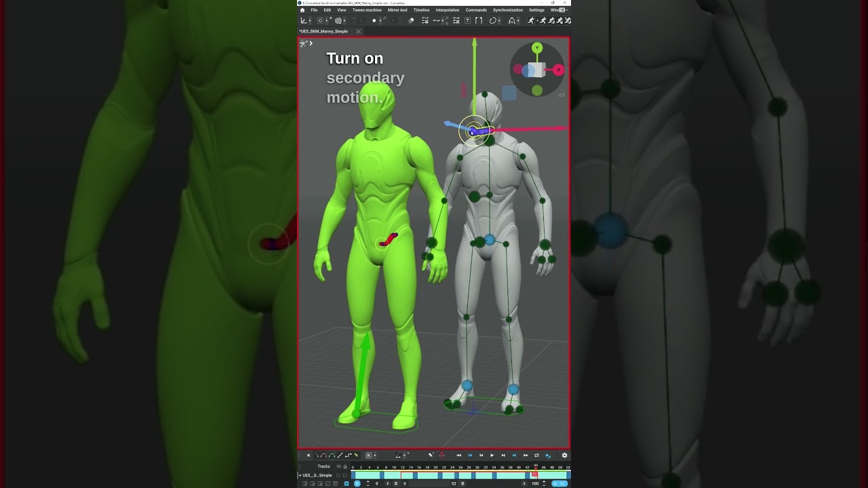
Task: Click the coordinate axes tool icon
Action: tap(303, 20)
